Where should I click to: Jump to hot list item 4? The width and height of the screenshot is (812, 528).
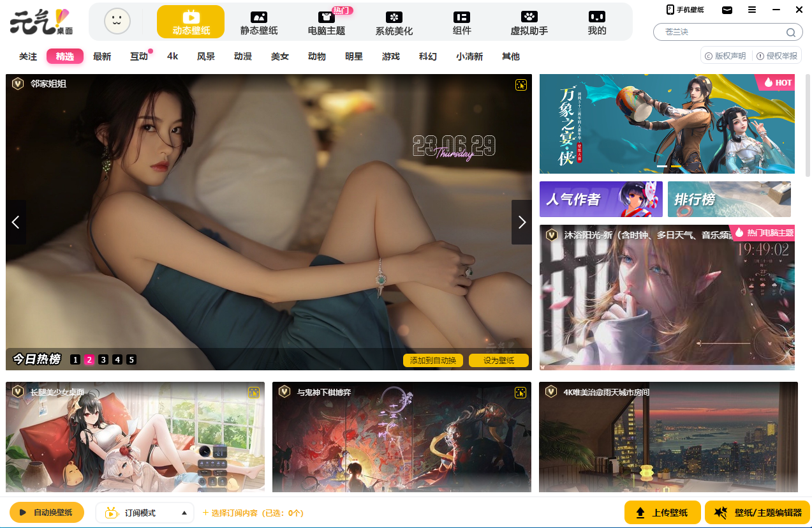point(117,359)
